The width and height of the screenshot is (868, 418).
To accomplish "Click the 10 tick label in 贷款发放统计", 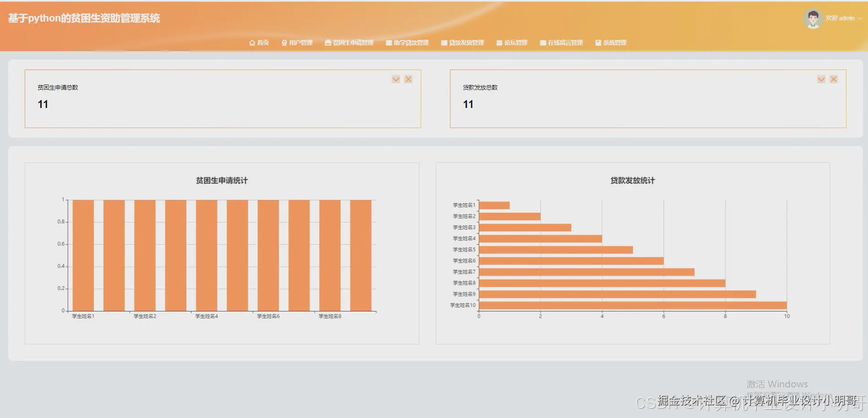I will pyautogui.click(x=787, y=316).
